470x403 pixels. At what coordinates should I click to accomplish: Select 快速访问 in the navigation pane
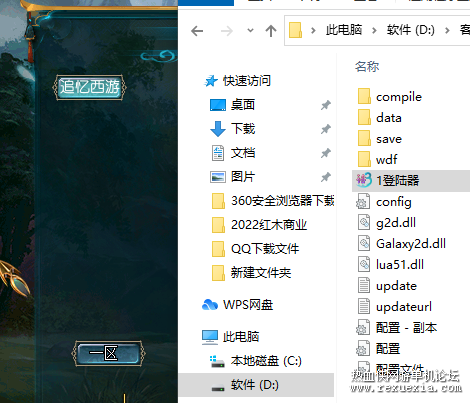247,81
